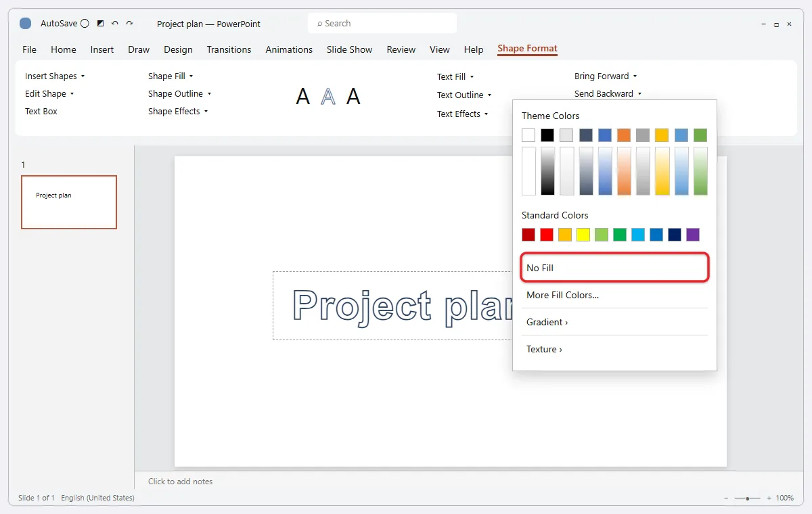Viewport: 812px width, 514px height.
Task: Pick the dark red standard color
Action: (x=528, y=235)
